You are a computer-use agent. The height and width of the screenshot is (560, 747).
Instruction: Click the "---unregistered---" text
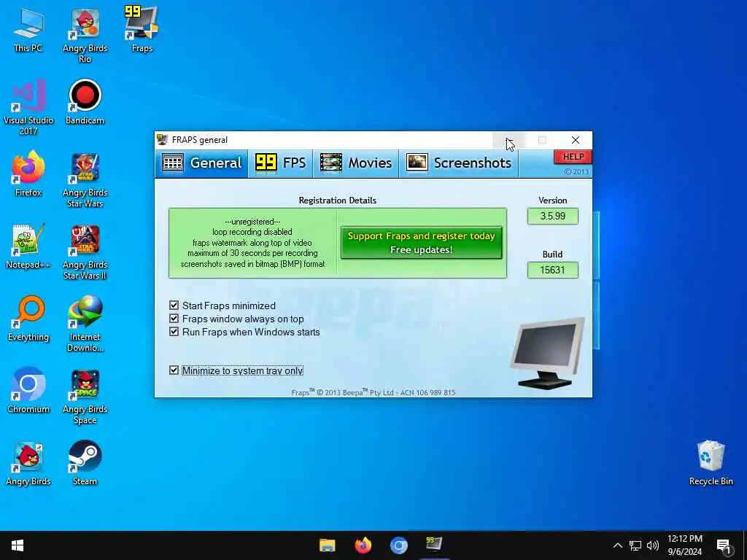(252, 222)
